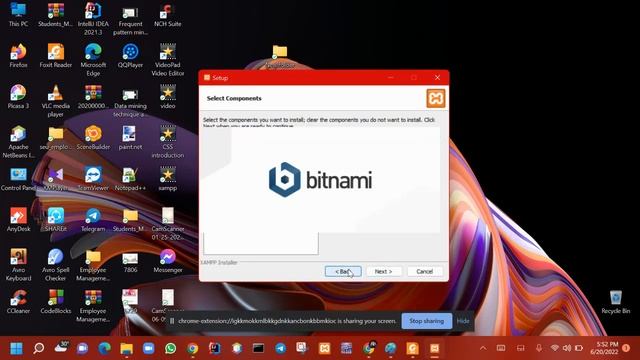
Task: Hide the screen sharing notification bar
Action: pyautogui.click(x=463, y=321)
